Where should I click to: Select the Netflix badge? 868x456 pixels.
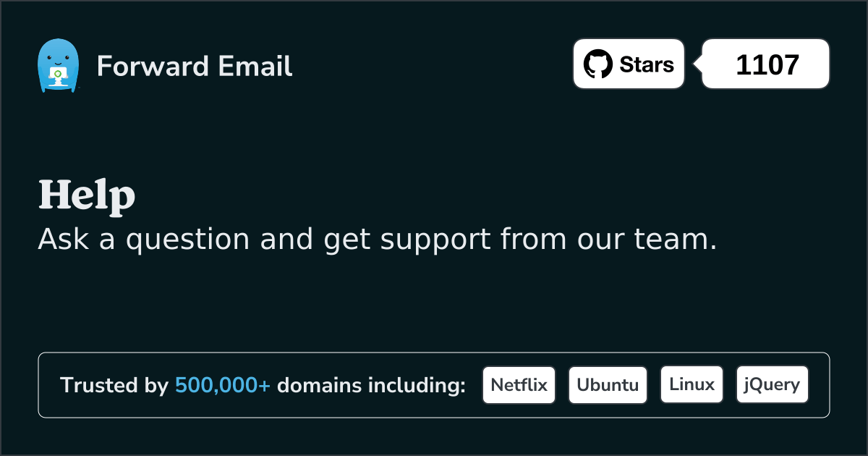pos(519,384)
